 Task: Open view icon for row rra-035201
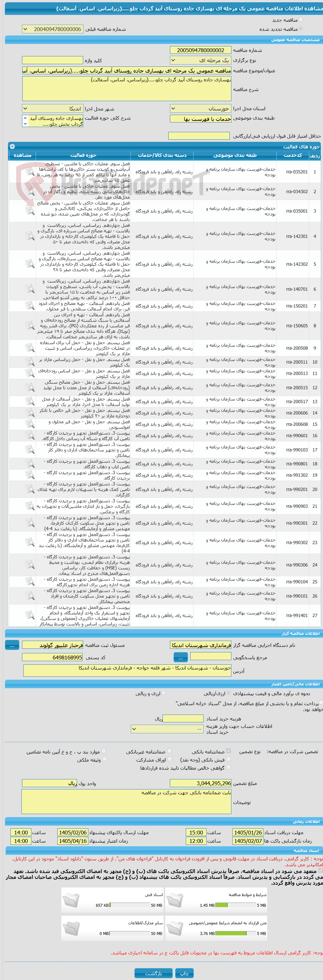(x=30, y=171)
